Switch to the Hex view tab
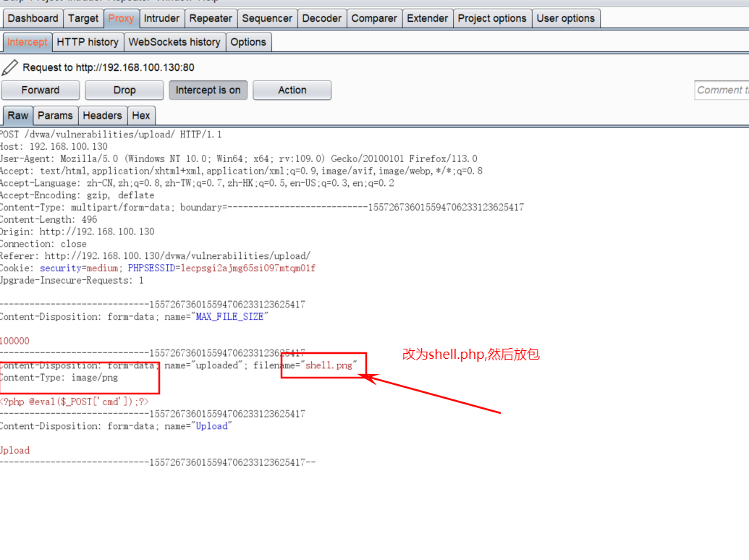Screen dimensions: 749x560 pyautogui.click(x=141, y=116)
